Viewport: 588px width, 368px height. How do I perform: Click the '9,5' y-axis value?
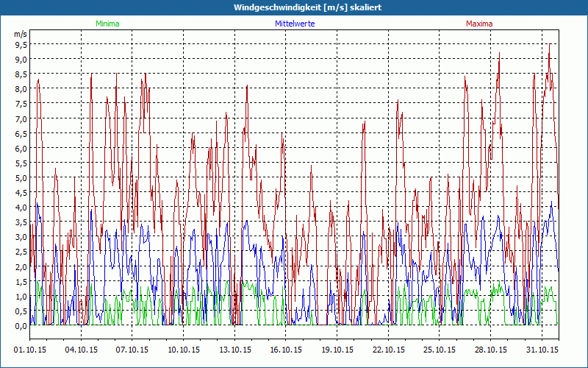tap(21, 45)
